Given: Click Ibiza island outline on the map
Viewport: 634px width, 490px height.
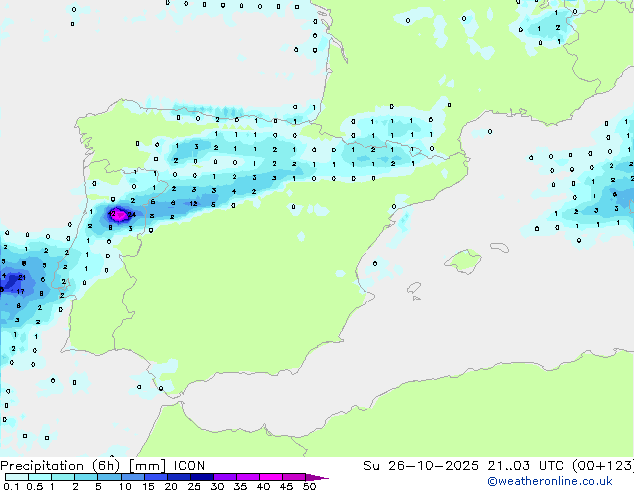Looking at the screenshot, I should pyautogui.click(x=414, y=288).
